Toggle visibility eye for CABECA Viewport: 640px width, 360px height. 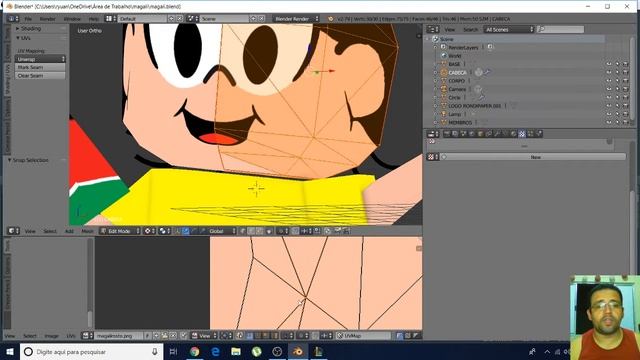coord(609,73)
